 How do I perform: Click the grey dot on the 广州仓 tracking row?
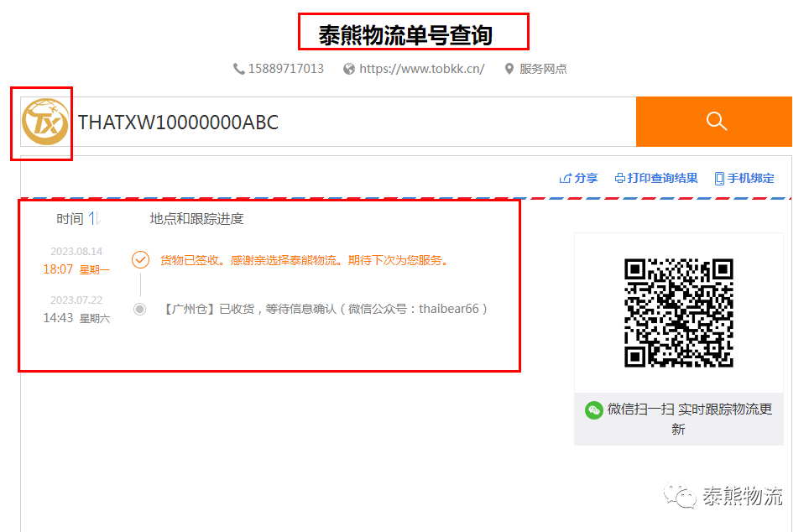pos(140,309)
